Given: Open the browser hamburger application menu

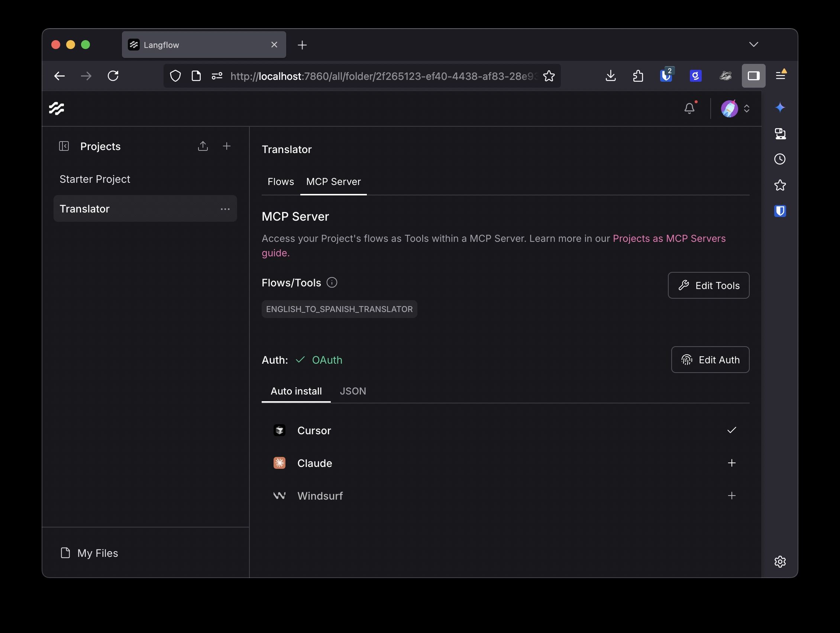Looking at the screenshot, I should coord(781,76).
